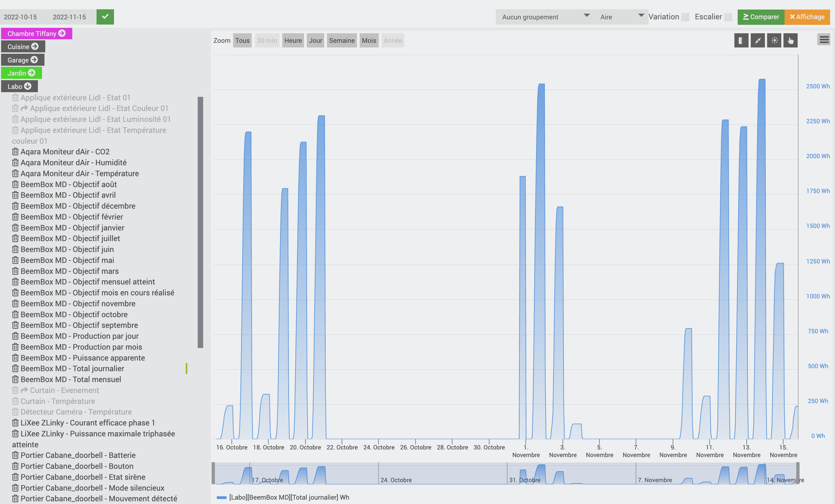Screen dimensions: 835x504
Task: Expand the Chambre Tiffany group
Action: (x=37, y=34)
